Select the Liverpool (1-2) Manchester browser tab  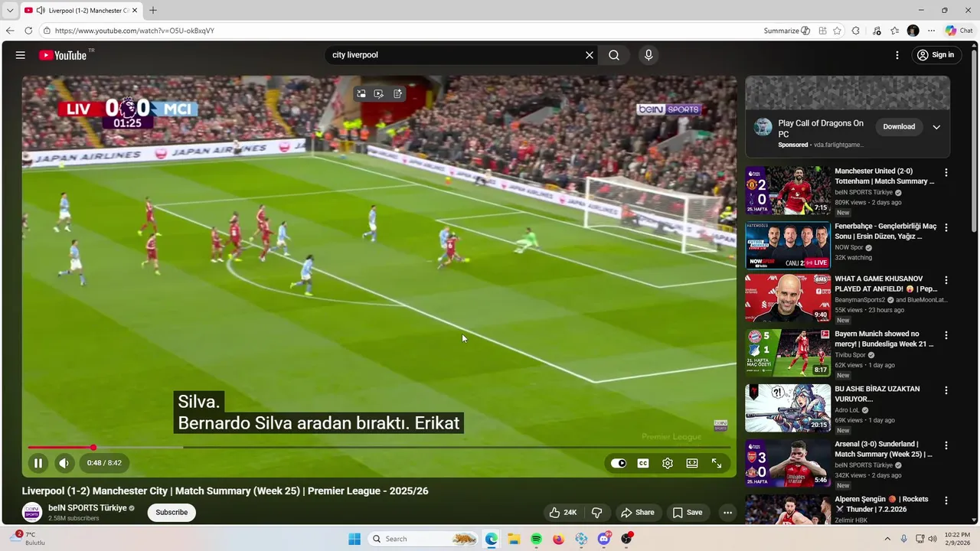[80, 11]
